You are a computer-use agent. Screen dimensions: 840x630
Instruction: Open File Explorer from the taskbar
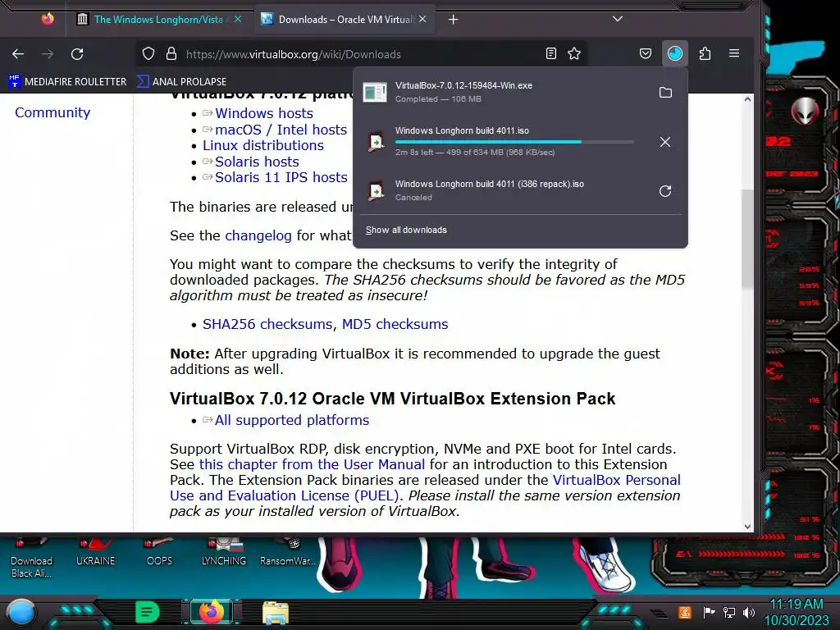[x=276, y=612]
